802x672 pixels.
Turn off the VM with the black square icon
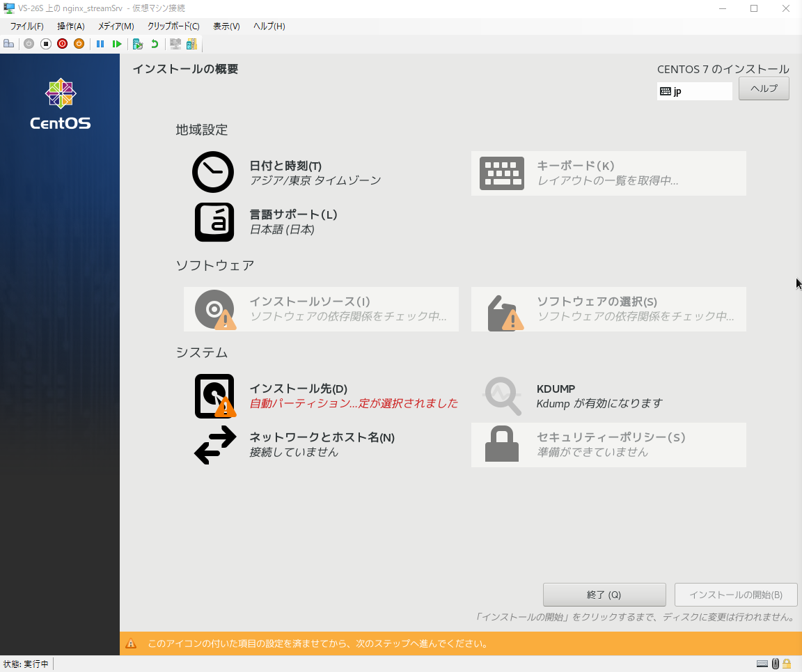click(46, 44)
